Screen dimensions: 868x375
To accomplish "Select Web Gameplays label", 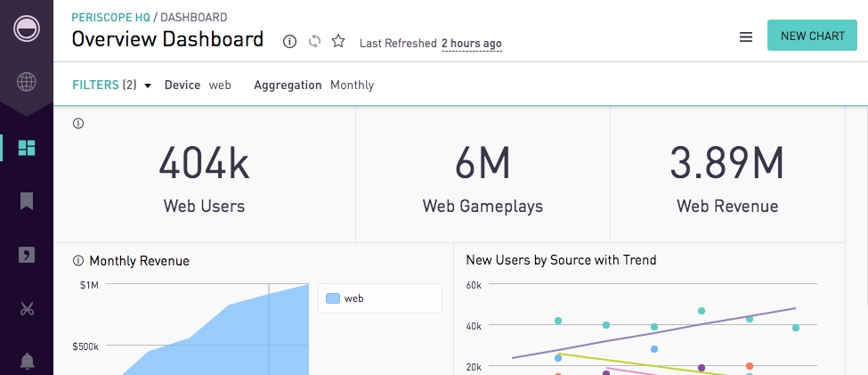I will (483, 206).
